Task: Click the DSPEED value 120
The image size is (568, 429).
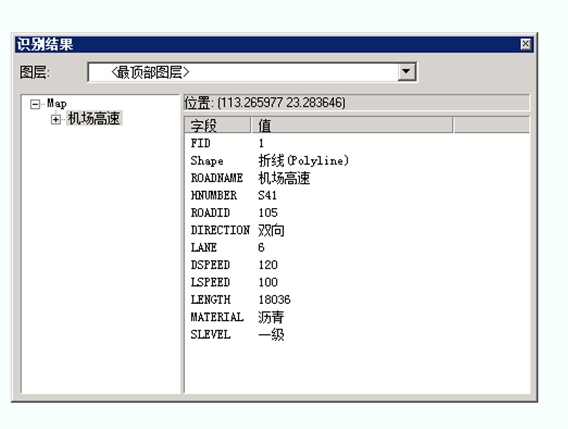Action: (x=268, y=265)
